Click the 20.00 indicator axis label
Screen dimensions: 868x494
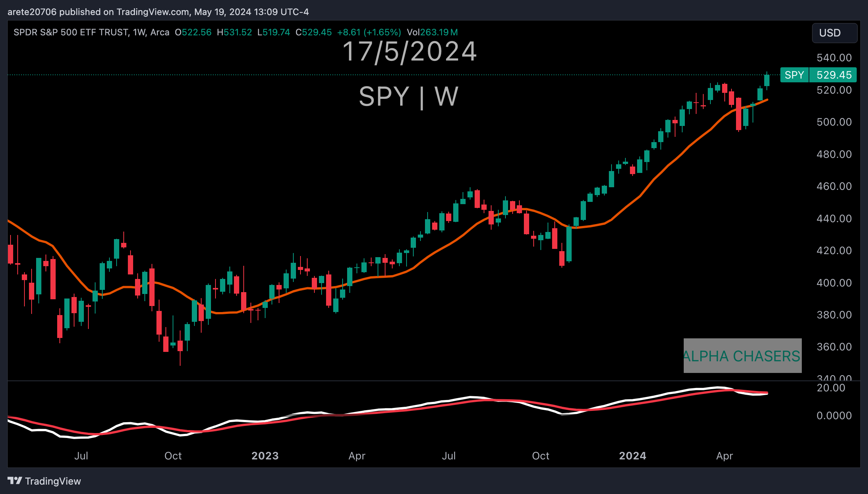click(831, 388)
